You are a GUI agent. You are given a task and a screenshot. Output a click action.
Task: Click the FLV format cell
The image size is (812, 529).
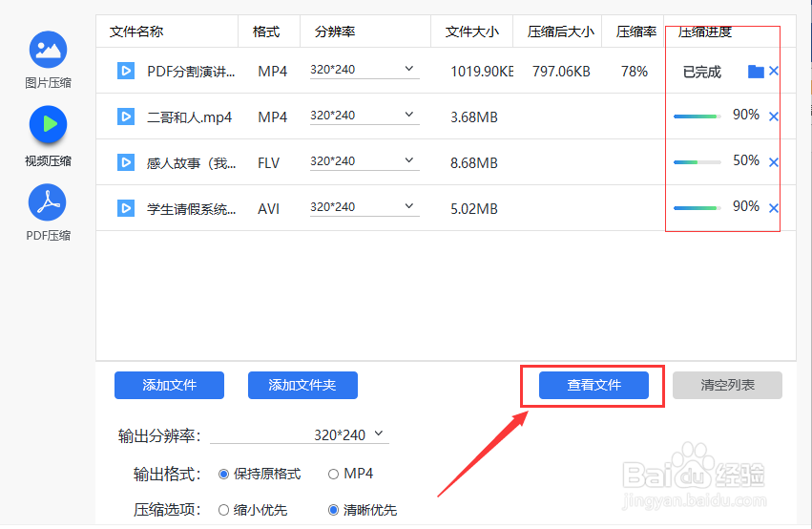tap(268, 163)
